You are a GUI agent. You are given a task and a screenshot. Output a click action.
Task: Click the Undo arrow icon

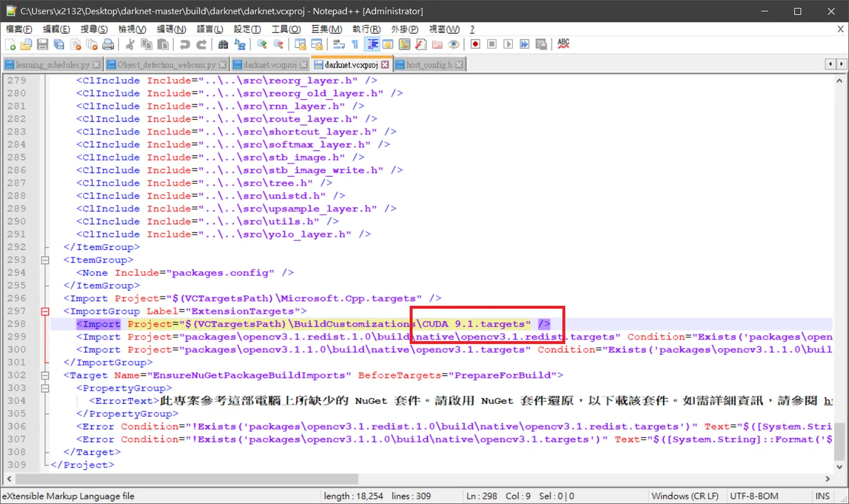[x=185, y=44]
